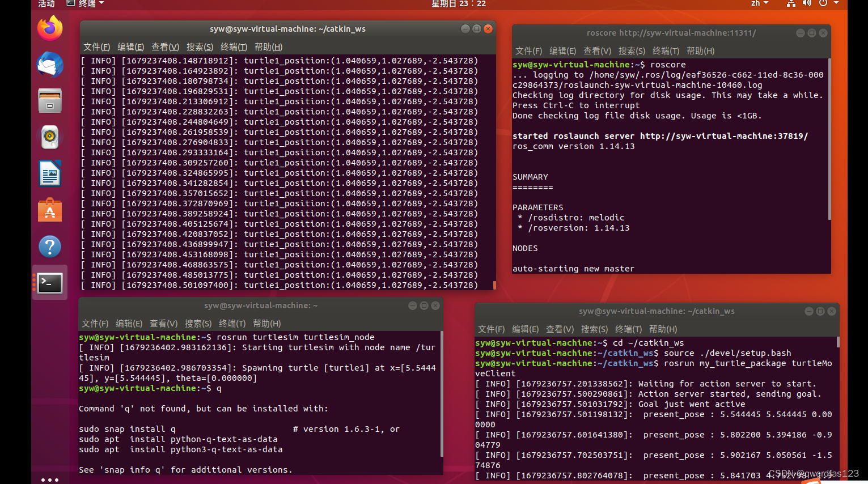Viewport: 868px width, 484px height.
Task: Open the clock showing 星期日 23:22
Action: click(x=458, y=3)
